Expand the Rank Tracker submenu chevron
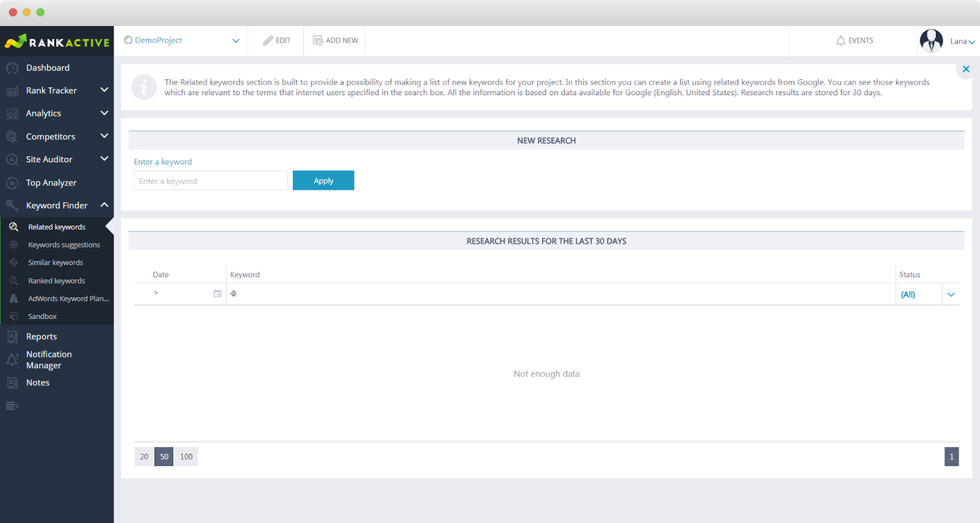Screen dimensions: 980x523 [x=104, y=90]
